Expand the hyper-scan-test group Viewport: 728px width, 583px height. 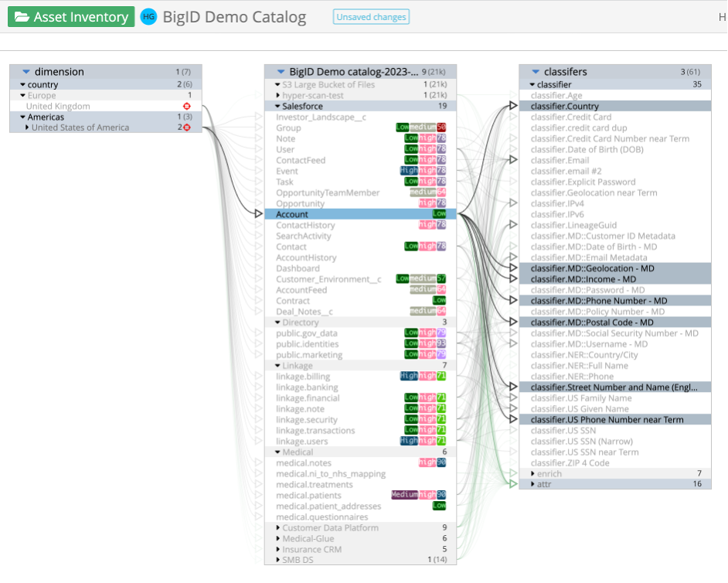click(277, 95)
